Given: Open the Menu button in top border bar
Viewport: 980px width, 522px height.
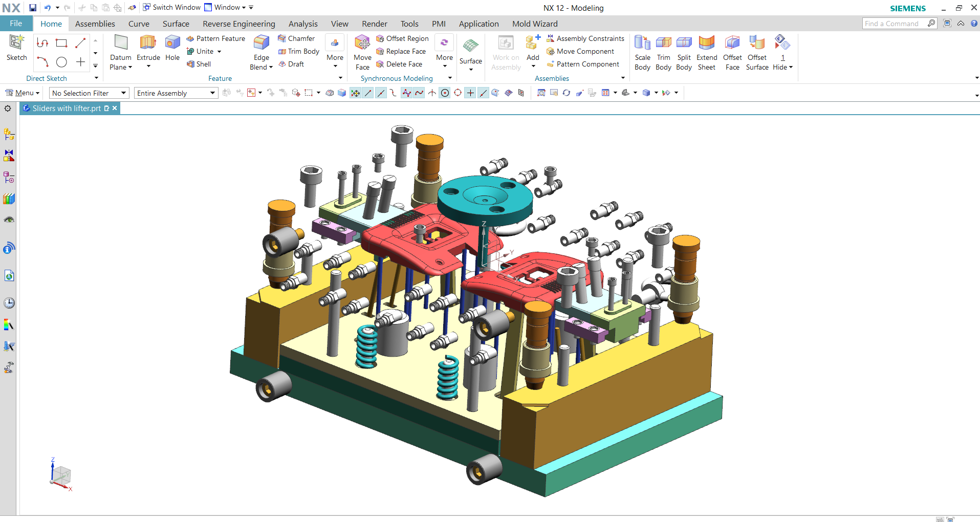Looking at the screenshot, I should click(x=22, y=93).
